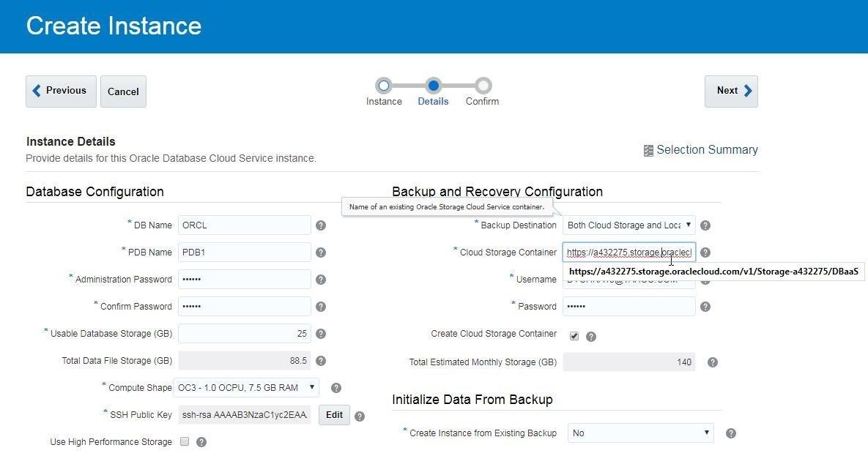The image size is (868, 456).
Task: Open help for DB Name field
Action: pyautogui.click(x=321, y=225)
